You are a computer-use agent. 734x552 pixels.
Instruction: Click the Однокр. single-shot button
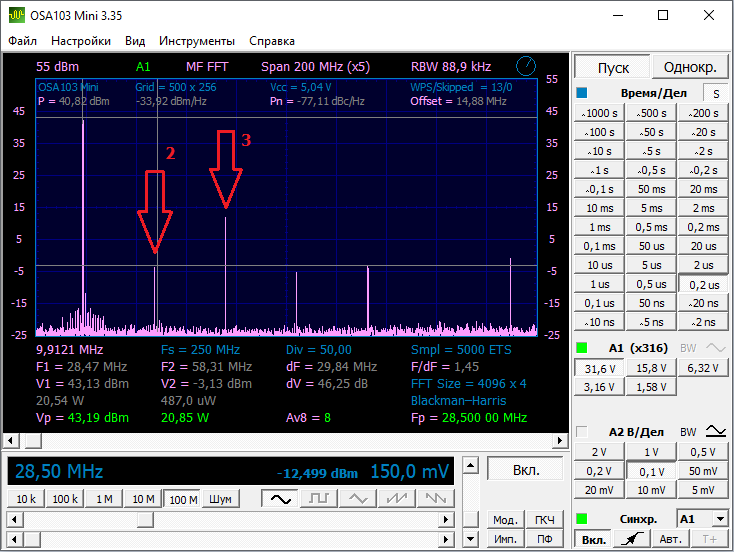(690, 67)
